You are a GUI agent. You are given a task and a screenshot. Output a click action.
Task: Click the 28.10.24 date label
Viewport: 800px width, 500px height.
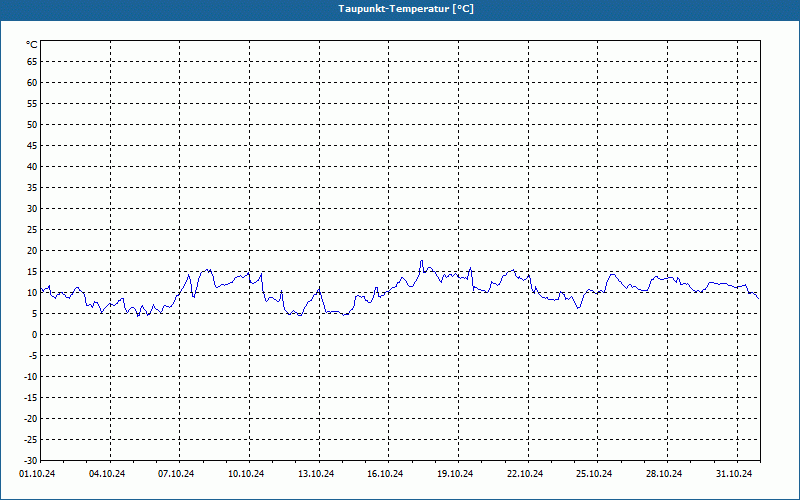pyautogui.click(x=664, y=474)
